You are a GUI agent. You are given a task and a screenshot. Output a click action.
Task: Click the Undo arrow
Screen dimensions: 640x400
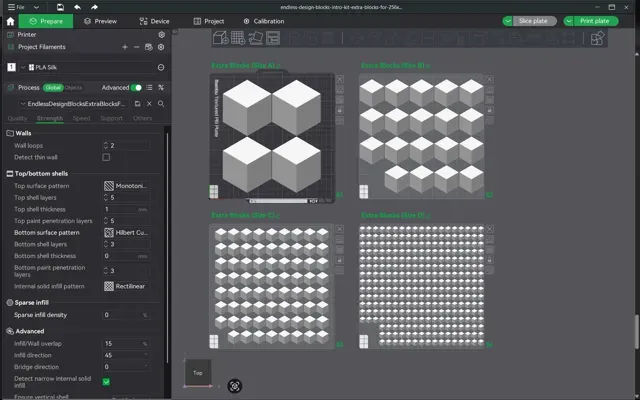(x=77, y=7)
